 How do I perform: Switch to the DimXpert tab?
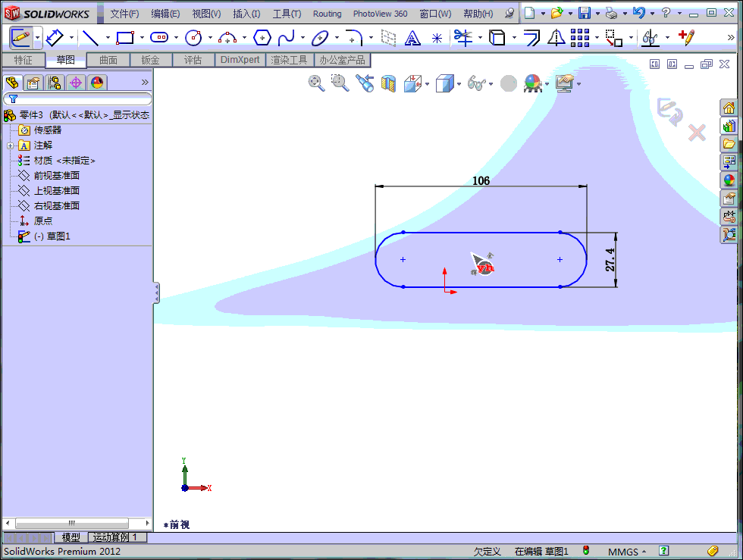[x=240, y=60]
